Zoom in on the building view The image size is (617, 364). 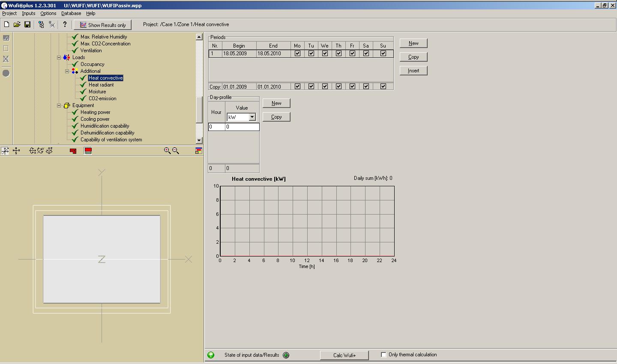click(167, 151)
